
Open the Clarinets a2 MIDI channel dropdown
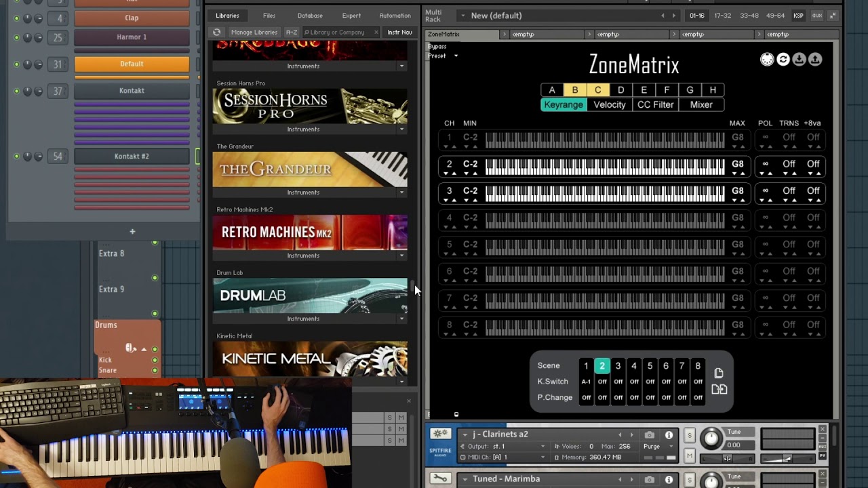[x=502, y=457]
